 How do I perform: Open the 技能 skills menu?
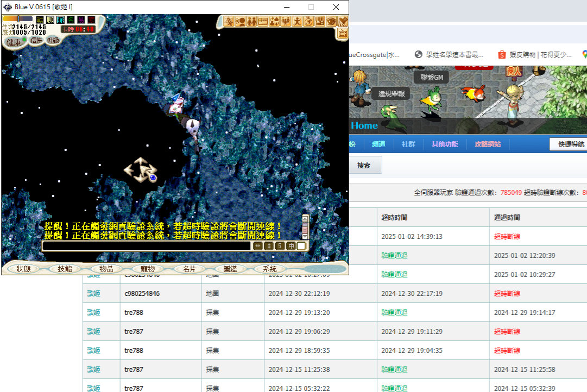click(65, 269)
